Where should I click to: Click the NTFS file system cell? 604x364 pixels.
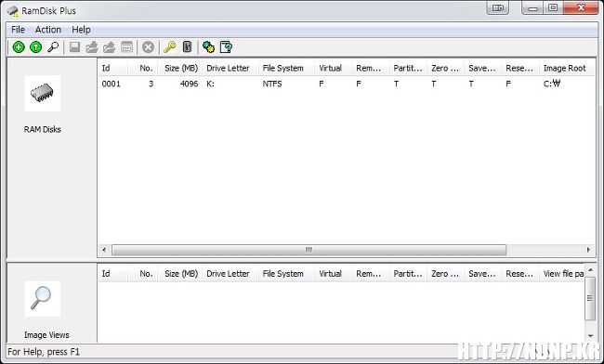[x=272, y=84]
